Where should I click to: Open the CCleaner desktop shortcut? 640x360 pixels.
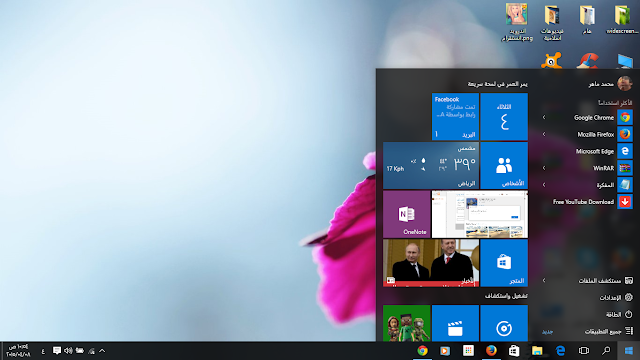pyautogui.click(x=587, y=61)
